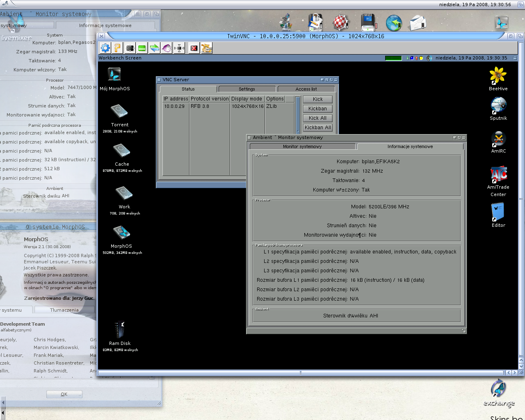Click the Protocol version column header
525x420 pixels.
(210, 99)
